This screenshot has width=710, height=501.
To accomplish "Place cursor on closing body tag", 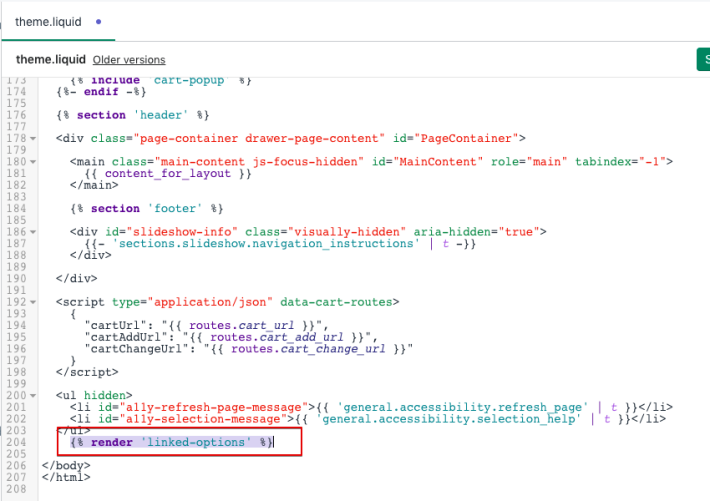I will pyautogui.click(x=66, y=466).
